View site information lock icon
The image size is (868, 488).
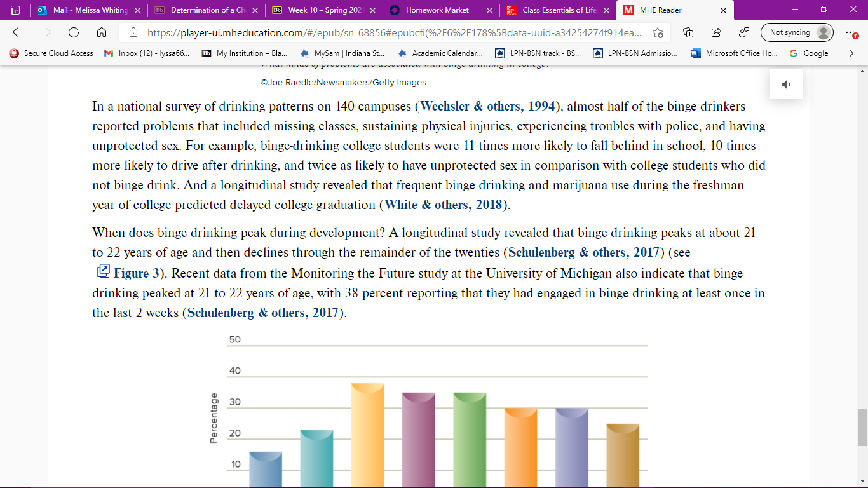(x=133, y=32)
